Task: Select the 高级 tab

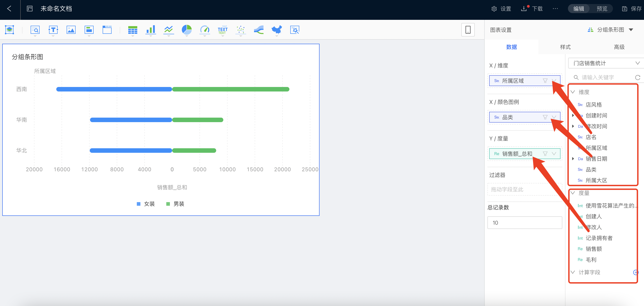Action: pos(619,47)
